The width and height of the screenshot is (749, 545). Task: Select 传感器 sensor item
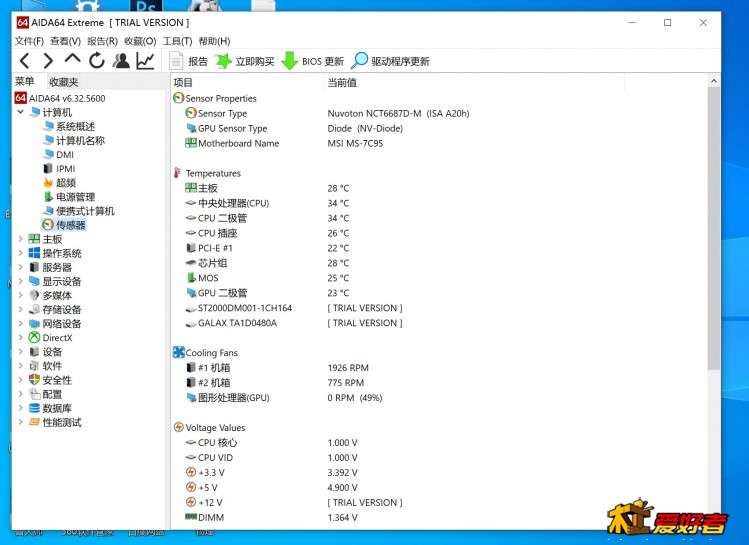click(x=64, y=225)
